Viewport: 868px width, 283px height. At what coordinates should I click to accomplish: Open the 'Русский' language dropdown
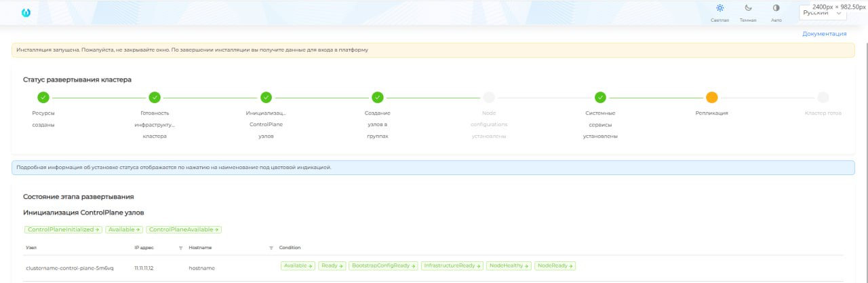[x=823, y=13]
